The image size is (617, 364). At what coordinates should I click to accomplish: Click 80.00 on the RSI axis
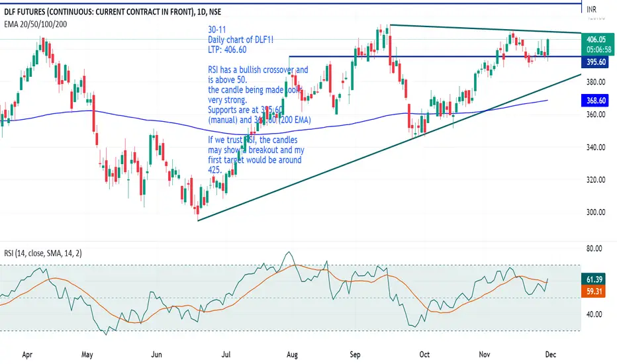coord(594,249)
